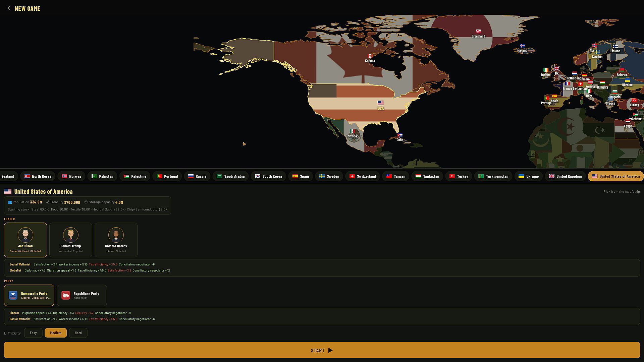Select United Kingdom in the country strip
The height and width of the screenshot is (362, 644).
(x=566, y=176)
